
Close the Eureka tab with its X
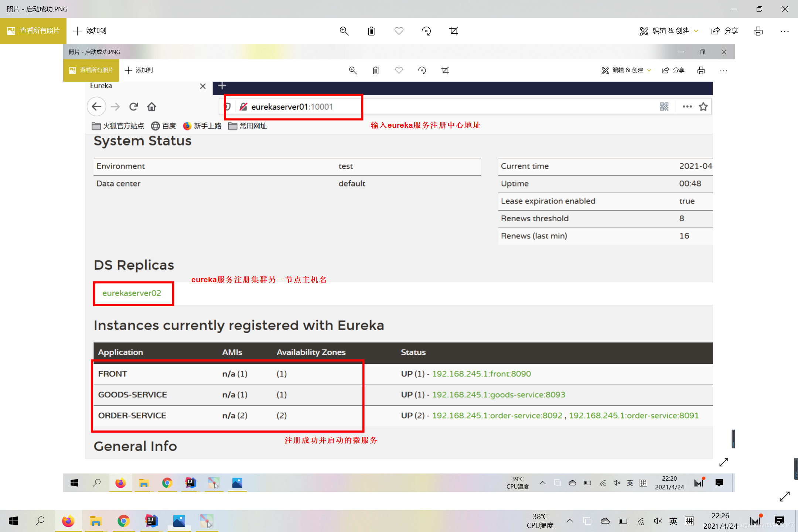point(202,86)
